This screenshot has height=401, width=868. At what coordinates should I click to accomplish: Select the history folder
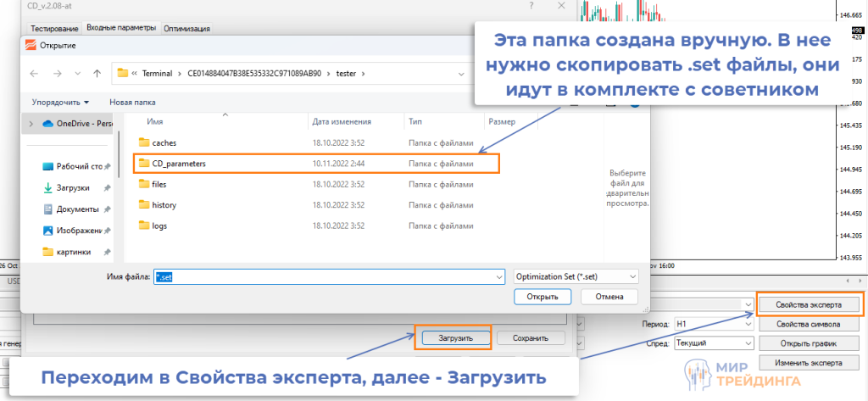[x=164, y=205]
